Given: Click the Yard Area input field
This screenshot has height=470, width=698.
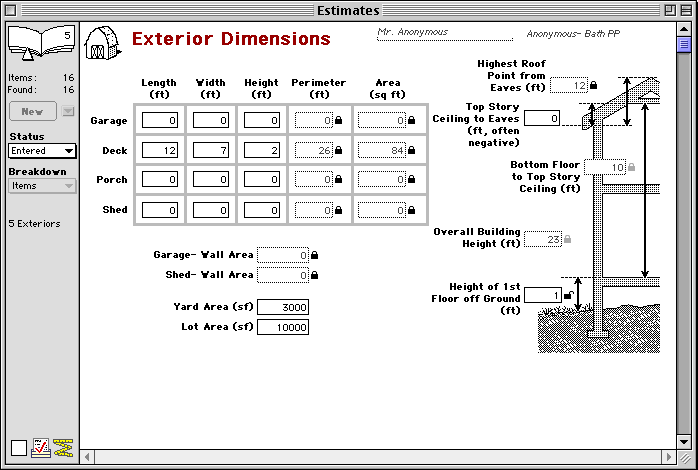Looking at the screenshot, I should point(283,307).
